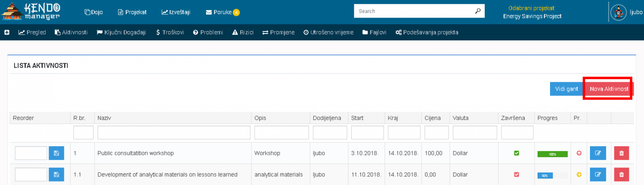Save reorder for Development of analytical materials row
This screenshot has width=644, height=185.
click(x=56, y=174)
